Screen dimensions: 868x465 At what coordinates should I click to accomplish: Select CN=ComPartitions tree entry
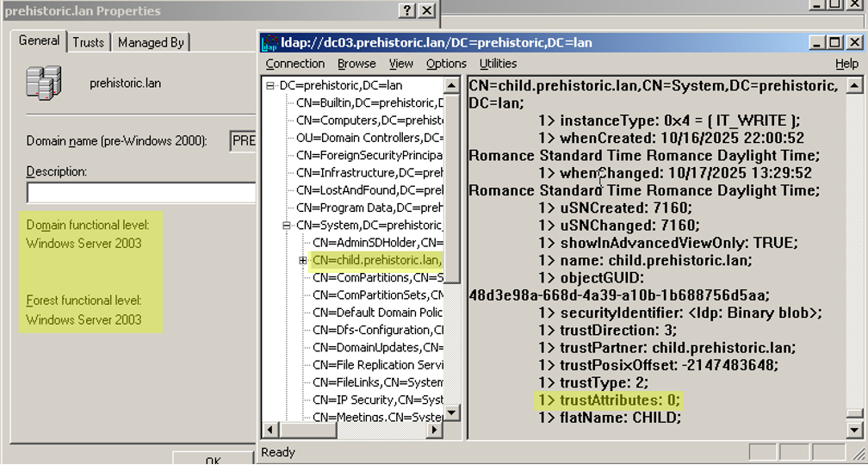click(378, 277)
